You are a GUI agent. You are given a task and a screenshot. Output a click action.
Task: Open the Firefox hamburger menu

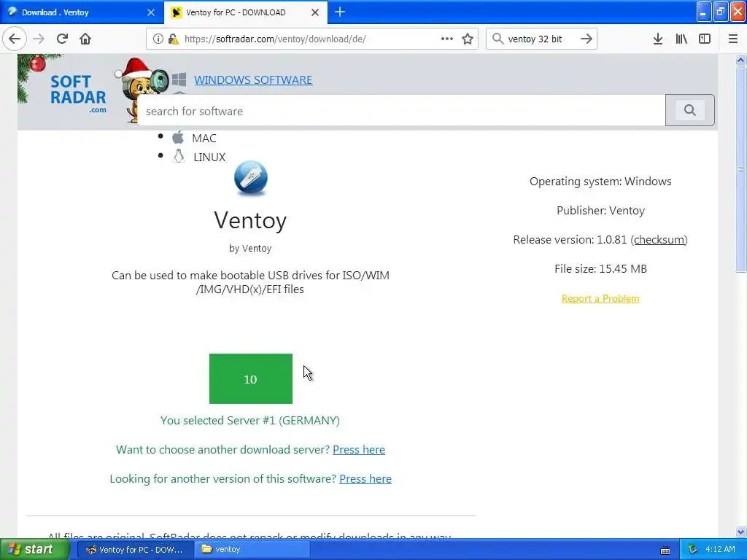[x=733, y=39]
